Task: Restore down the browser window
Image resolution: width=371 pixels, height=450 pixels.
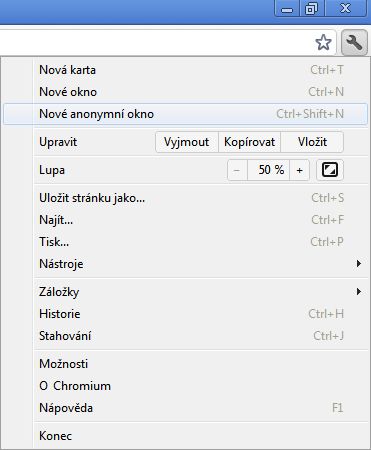Action: coord(312,8)
